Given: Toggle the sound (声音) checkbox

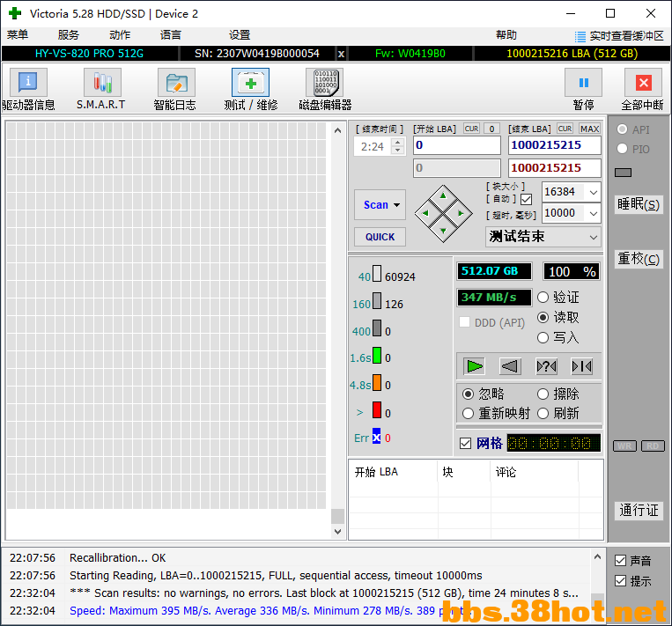Looking at the screenshot, I should tap(620, 561).
